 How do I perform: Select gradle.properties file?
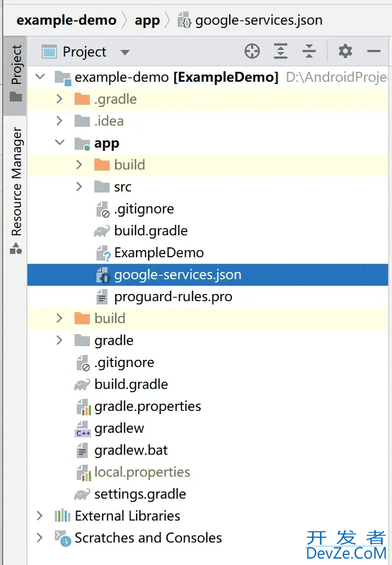click(x=147, y=406)
